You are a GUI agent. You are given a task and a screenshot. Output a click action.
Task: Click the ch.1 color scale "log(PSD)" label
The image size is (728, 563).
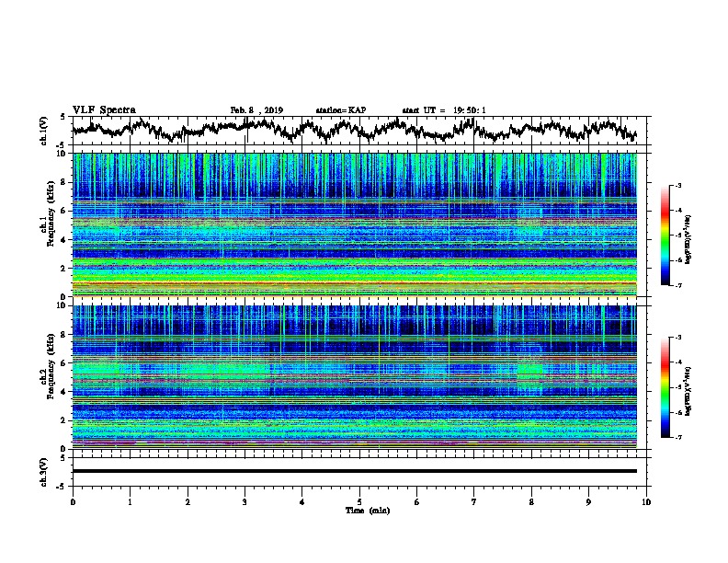pyautogui.click(x=688, y=240)
